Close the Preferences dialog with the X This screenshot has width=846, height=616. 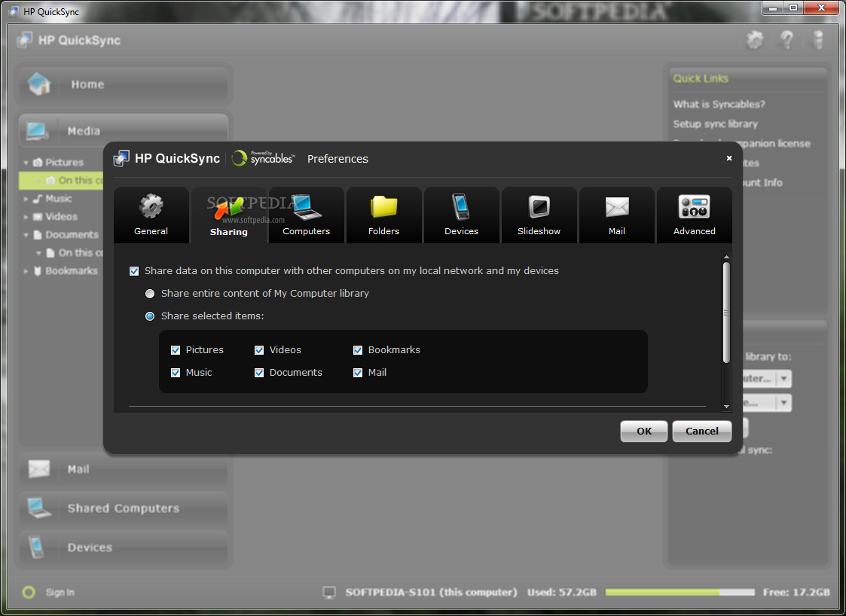[729, 158]
